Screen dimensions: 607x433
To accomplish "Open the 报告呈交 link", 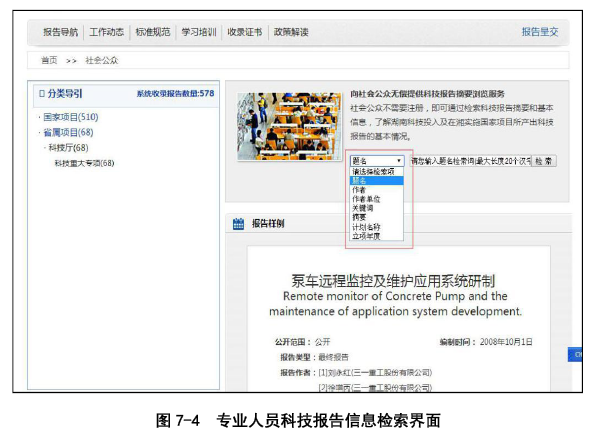I will coord(539,32).
